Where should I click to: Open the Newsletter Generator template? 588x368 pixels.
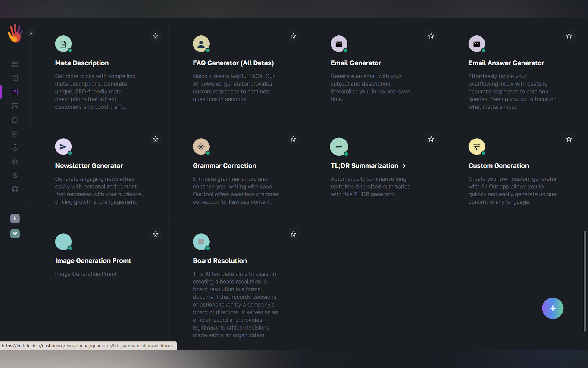(x=89, y=166)
